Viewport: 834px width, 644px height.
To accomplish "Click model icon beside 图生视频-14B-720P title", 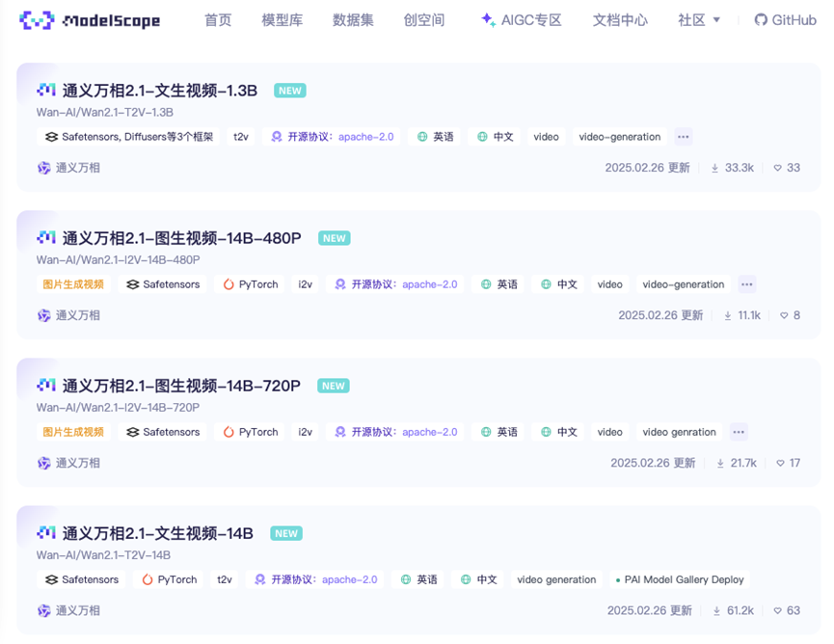I will (46, 385).
